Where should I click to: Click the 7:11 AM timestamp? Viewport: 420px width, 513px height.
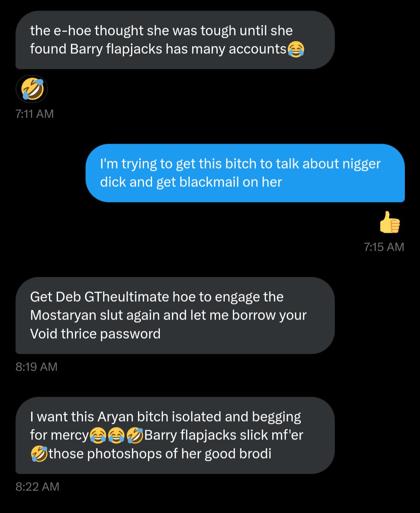35,114
